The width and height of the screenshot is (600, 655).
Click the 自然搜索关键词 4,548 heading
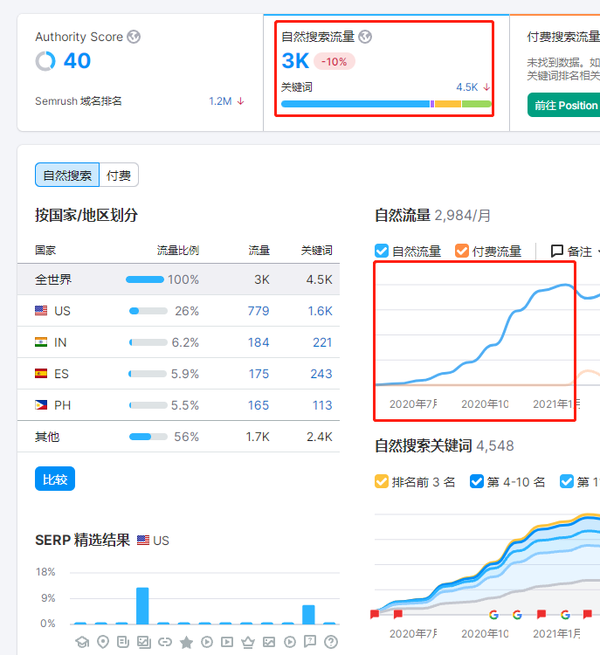pyautogui.click(x=444, y=446)
